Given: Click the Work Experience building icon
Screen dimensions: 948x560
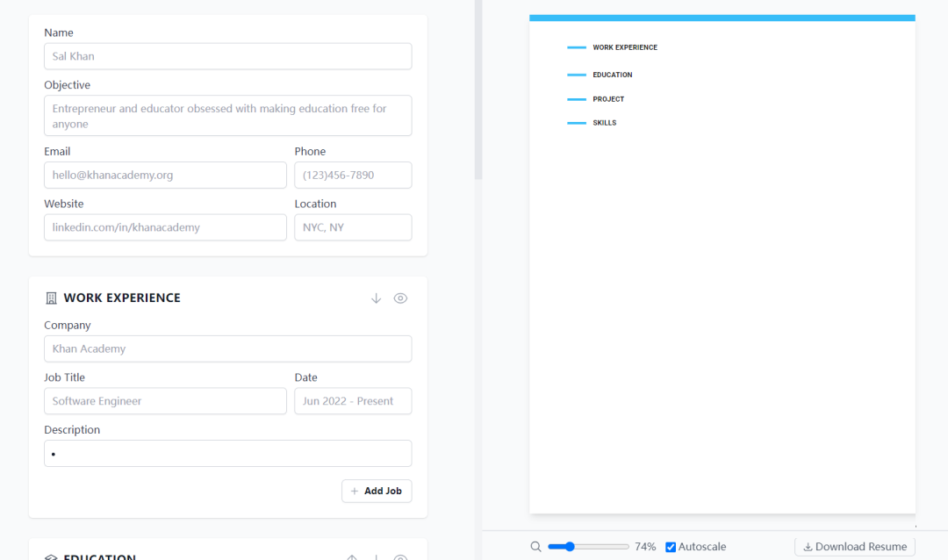Looking at the screenshot, I should pyautogui.click(x=51, y=298).
